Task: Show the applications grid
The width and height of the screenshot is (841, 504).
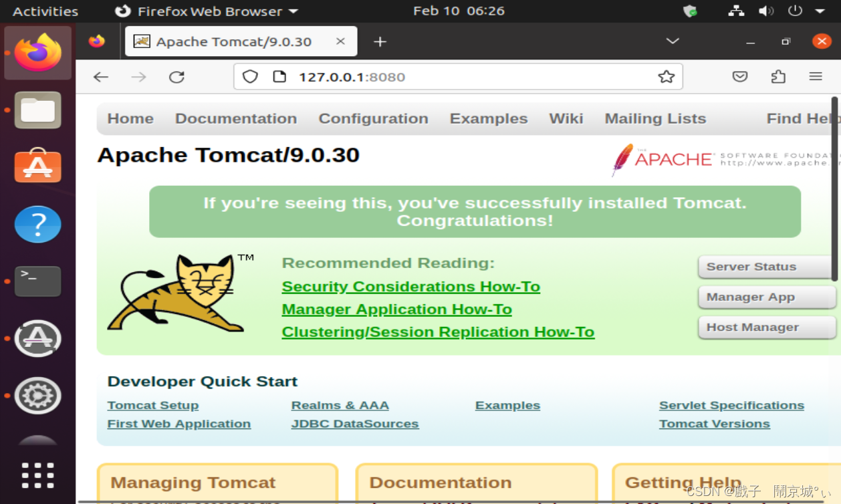Action: click(x=38, y=475)
